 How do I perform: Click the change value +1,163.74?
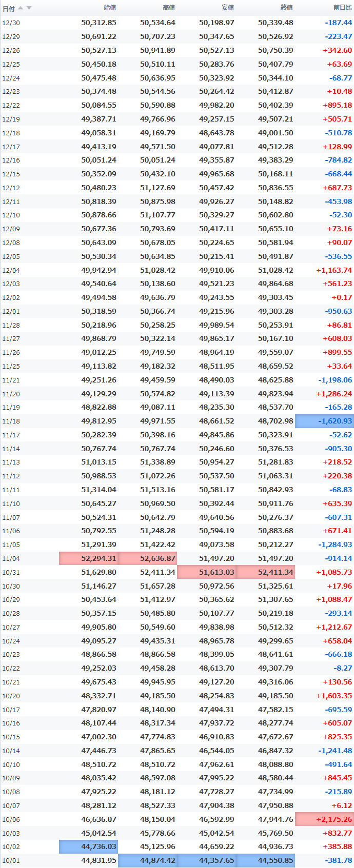[x=335, y=270]
